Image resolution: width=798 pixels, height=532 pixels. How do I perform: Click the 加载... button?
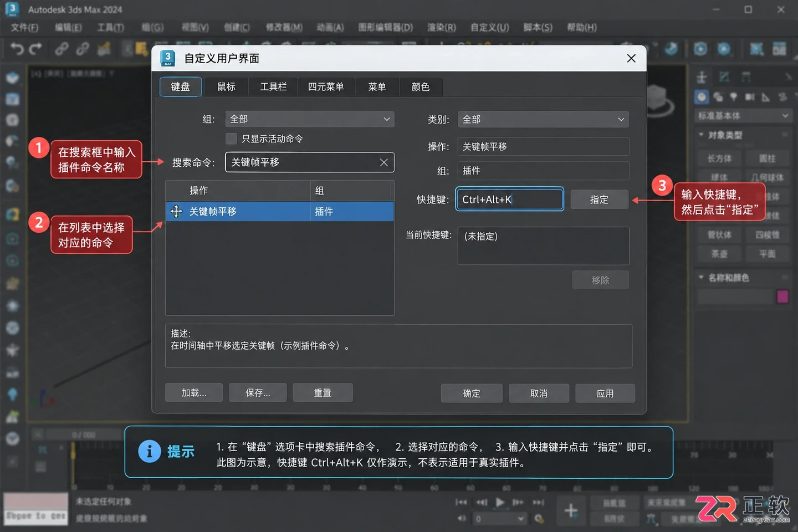point(194,393)
